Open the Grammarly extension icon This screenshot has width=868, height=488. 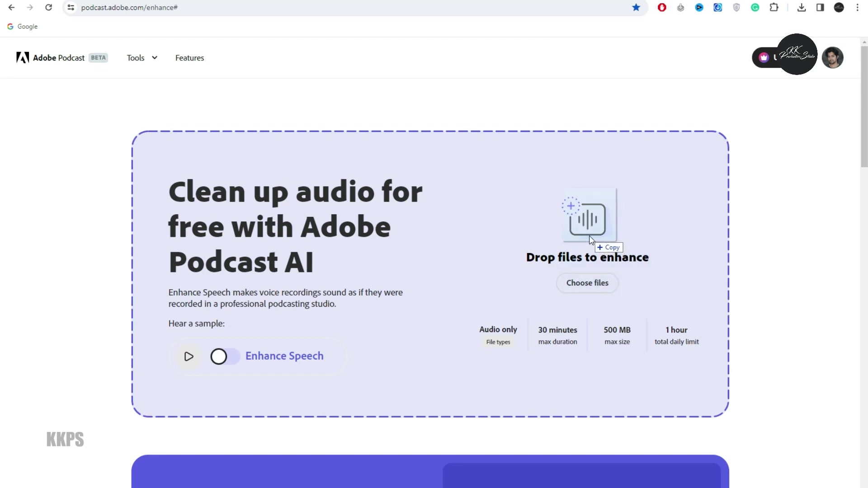coord(755,7)
